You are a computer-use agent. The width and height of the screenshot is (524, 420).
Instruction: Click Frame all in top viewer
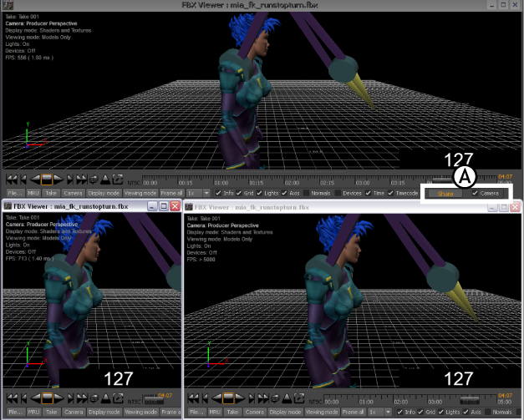(172, 193)
